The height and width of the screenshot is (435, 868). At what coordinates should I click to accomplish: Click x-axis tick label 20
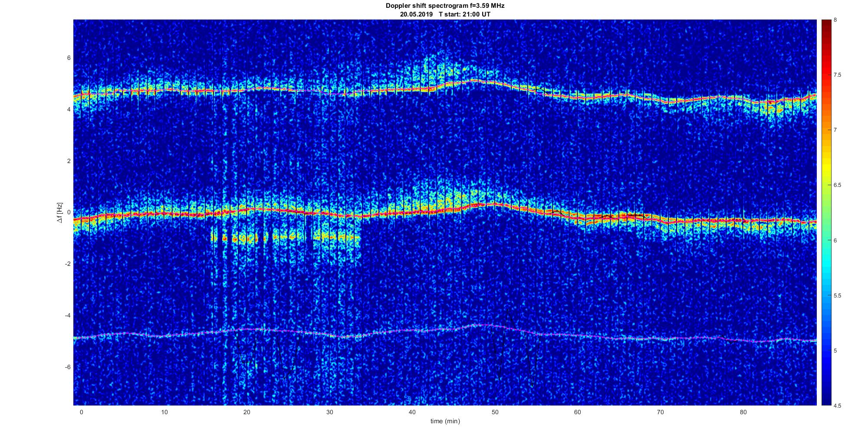pos(247,412)
